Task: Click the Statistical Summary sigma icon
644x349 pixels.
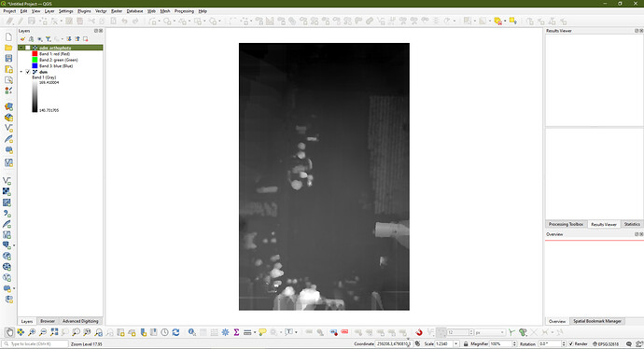Action: [236, 332]
